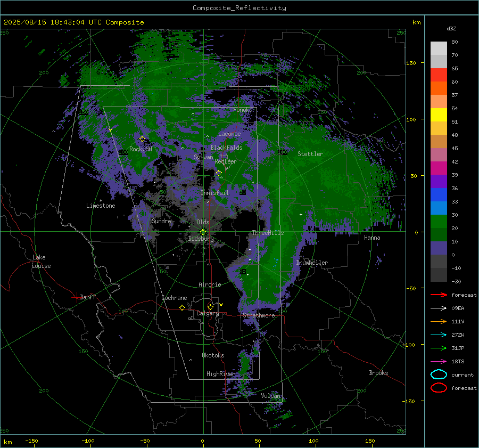Click the magenta 42 dBZ swatch

click(x=439, y=168)
